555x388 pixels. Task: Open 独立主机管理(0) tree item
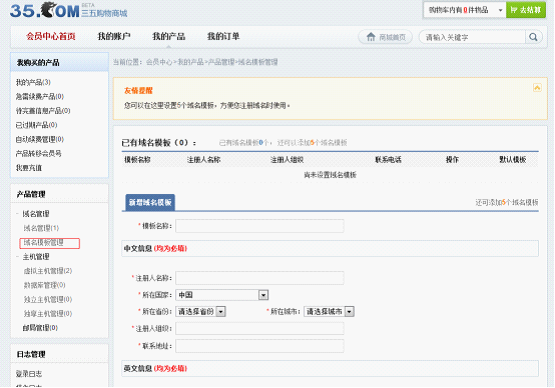[48, 299]
